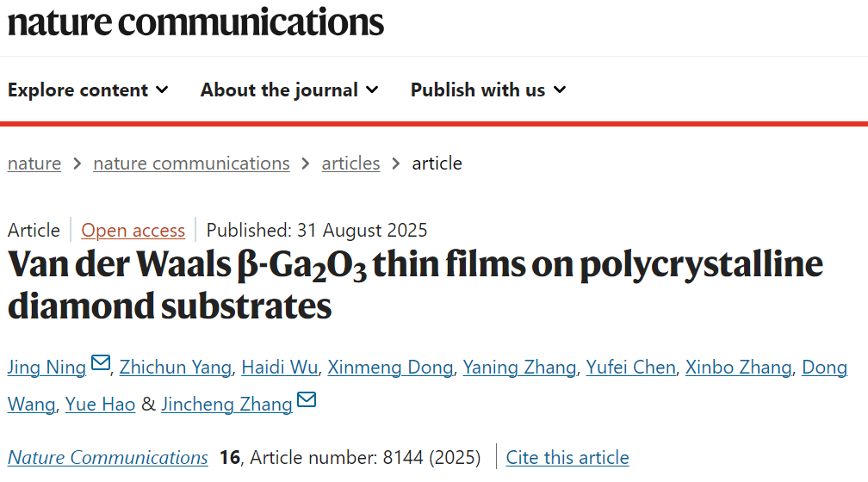View author Yue Hao details
The height and width of the screenshot is (482, 868).
100,405
